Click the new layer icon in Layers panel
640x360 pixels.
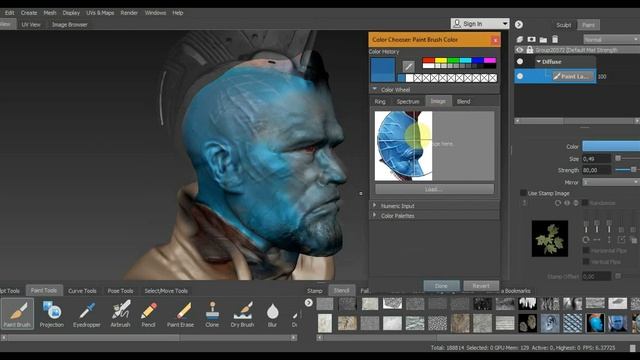(x=520, y=40)
